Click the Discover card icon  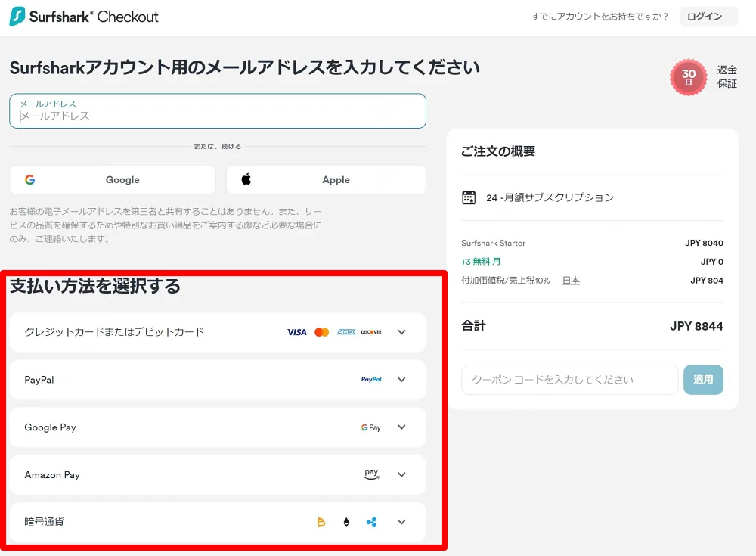[x=371, y=332]
